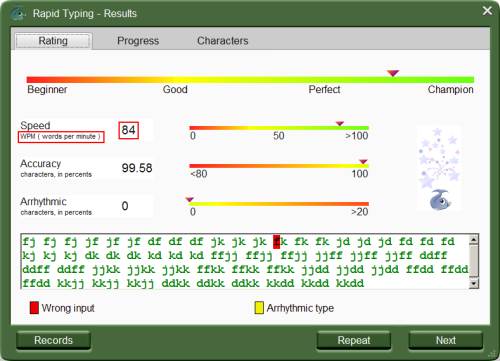Click the Rapid Typing app icon in title bar
The image size is (500, 361).
pos(18,14)
